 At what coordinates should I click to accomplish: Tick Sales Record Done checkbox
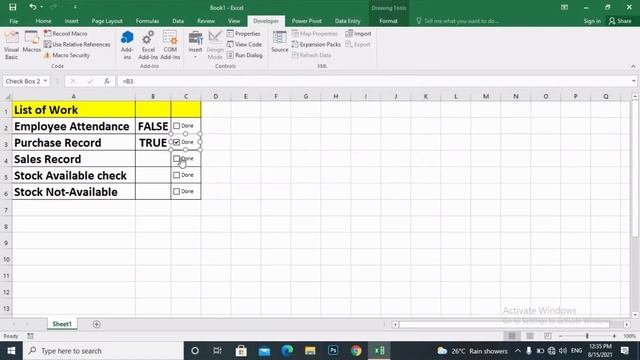[x=176, y=159]
